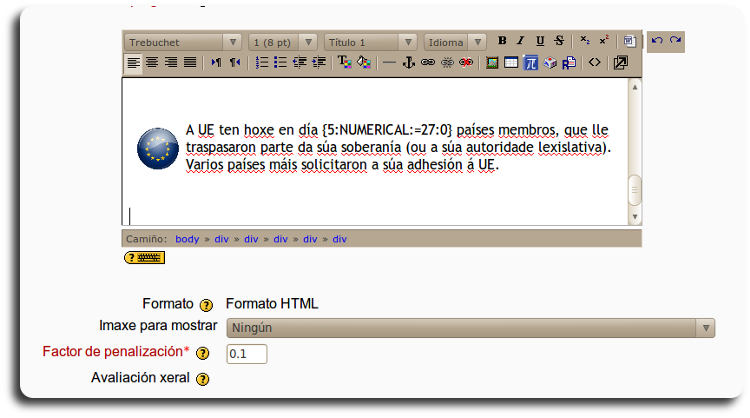Insert a table into the editor

click(x=511, y=62)
